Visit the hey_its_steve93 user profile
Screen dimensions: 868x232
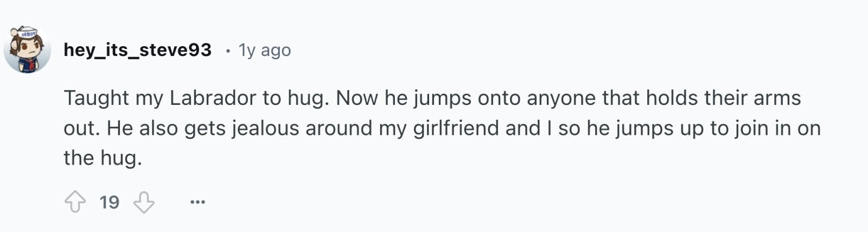137,50
